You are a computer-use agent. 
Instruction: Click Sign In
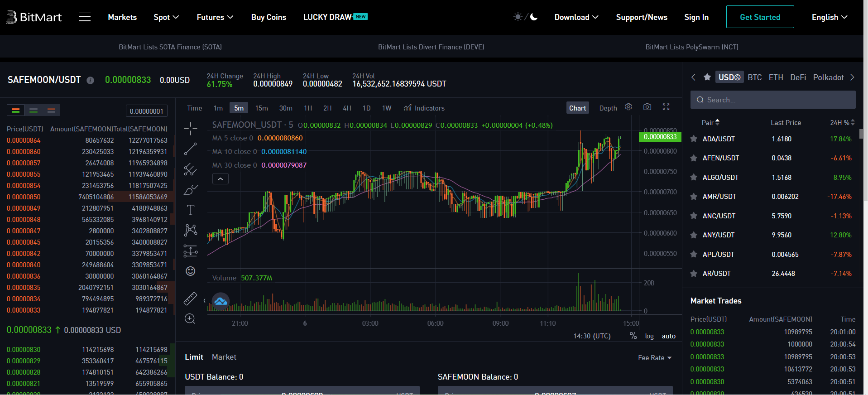pyautogui.click(x=696, y=17)
